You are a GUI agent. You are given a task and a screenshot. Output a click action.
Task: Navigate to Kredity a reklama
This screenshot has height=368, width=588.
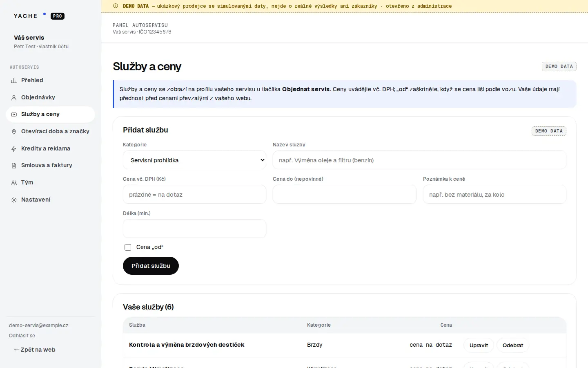[x=50, y=149]
